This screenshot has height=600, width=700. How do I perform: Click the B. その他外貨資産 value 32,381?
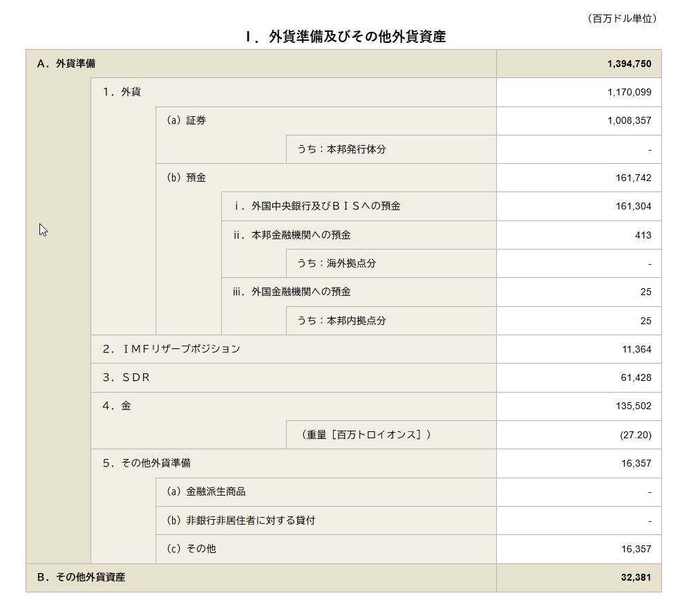coord(636,577)
